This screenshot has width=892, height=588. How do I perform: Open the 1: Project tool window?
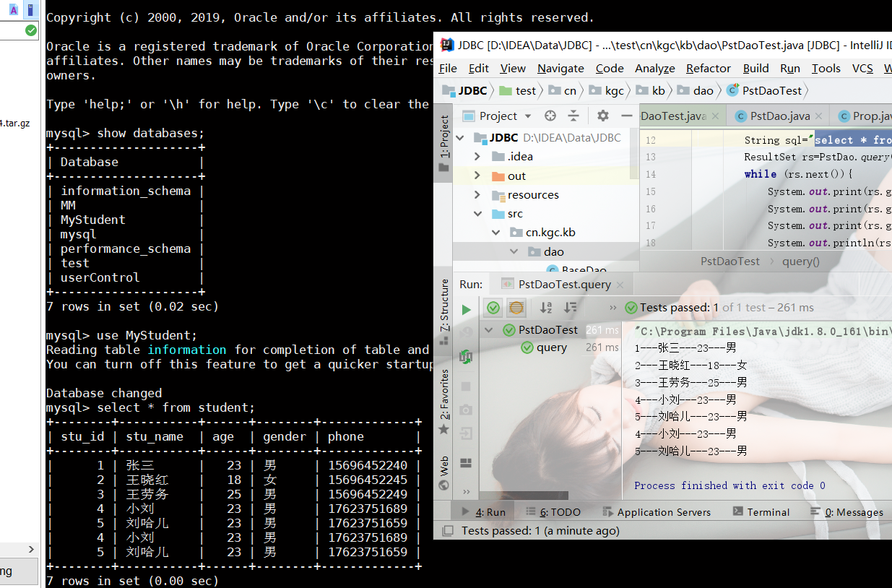point(444,143)
